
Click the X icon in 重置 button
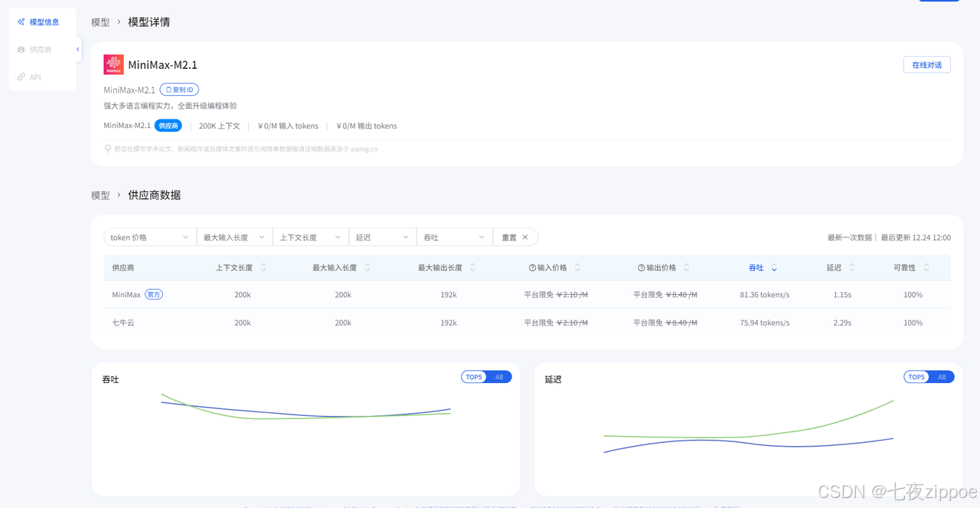point(525,238)
